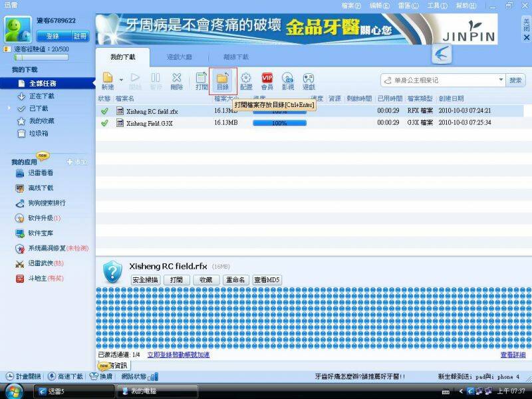Open the dropdown arrow beside 新建
Screen dimensions: 532x399
click(x=121, y=80)
